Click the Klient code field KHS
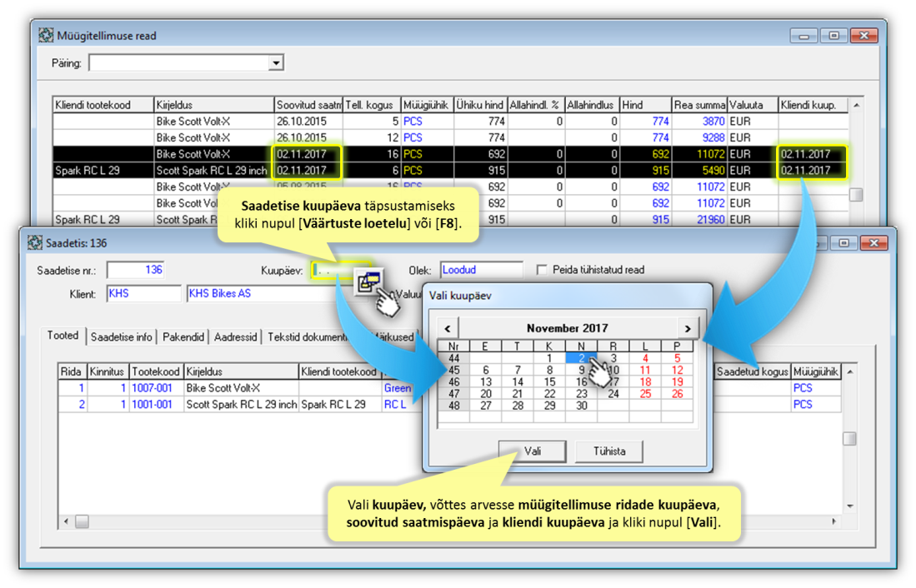Screen dimensions: 916x588 click(x=143, y=293)
